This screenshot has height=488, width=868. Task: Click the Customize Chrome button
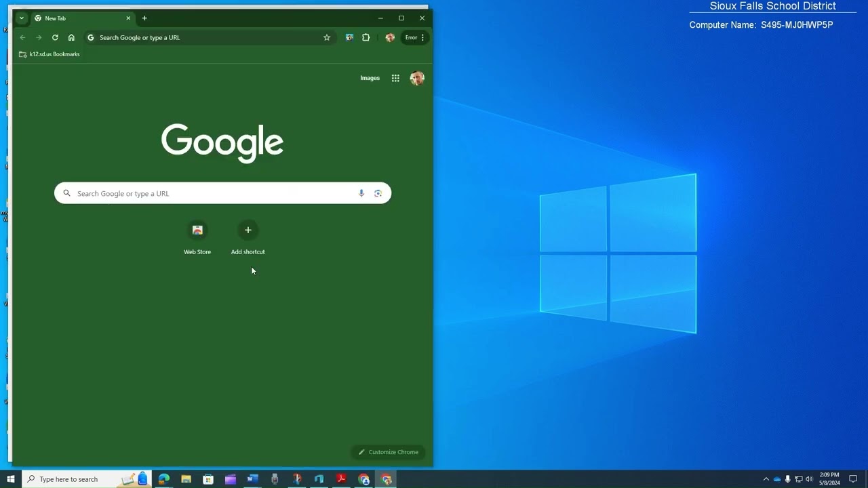[389, 452]
